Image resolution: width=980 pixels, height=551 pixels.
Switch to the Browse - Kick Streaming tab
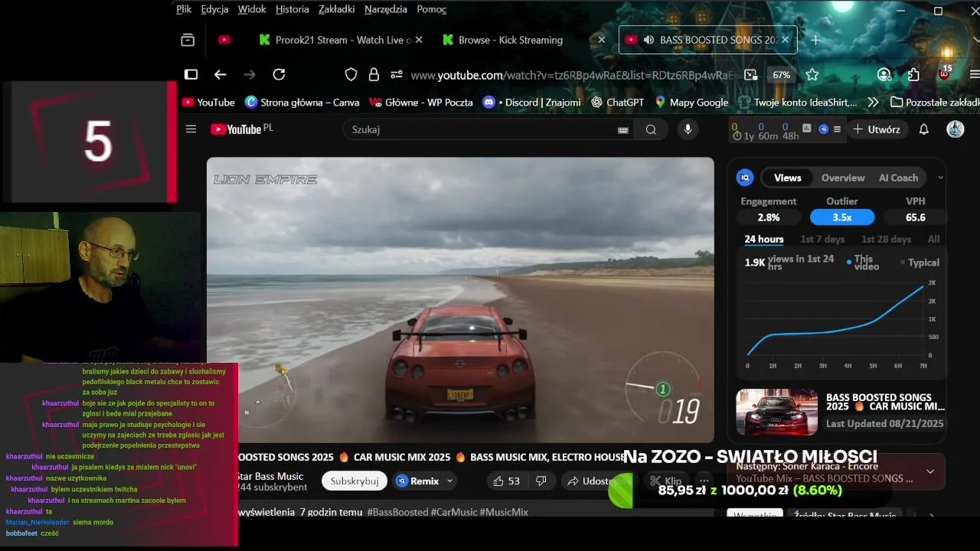pyautogui.click(x=510, y=40)
